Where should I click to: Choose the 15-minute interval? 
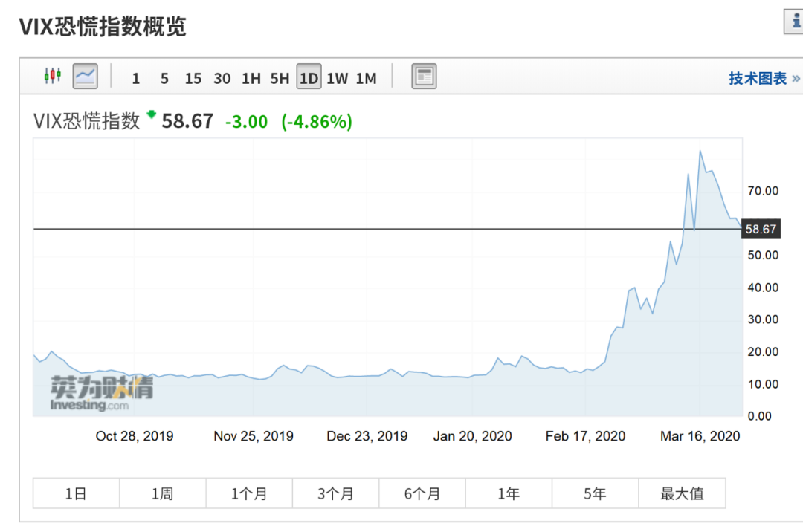pos(193,78)
